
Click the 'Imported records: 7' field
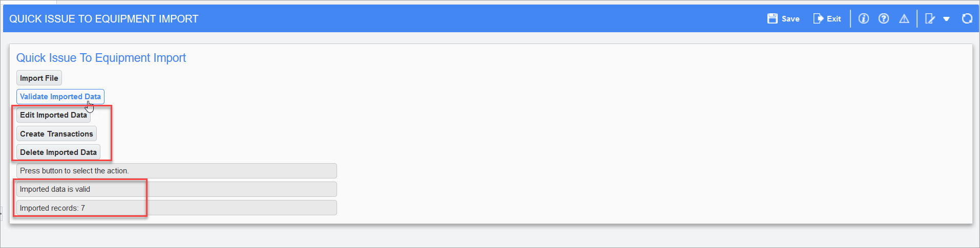177,208
